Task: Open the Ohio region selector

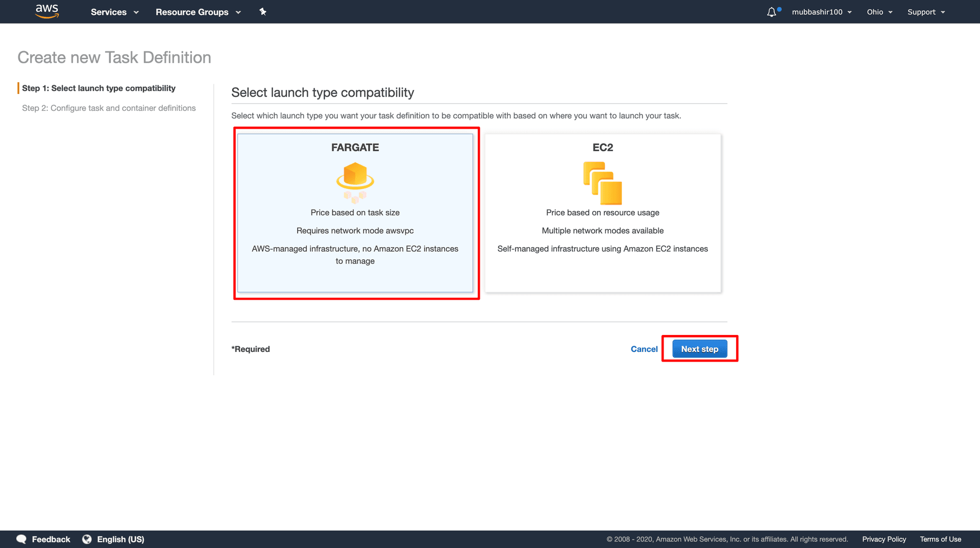Action: [879, 12]
